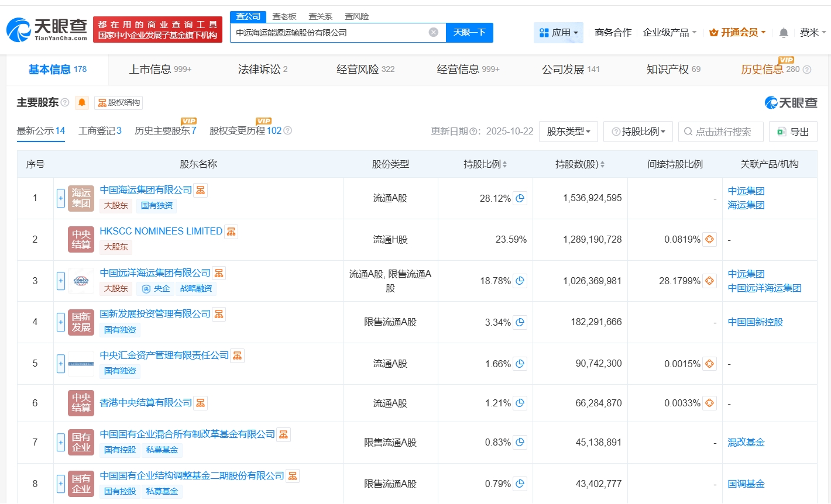The image size is (831, 504).
Task: Open the 应用 apps dropdown
Action: pos(558,33)
